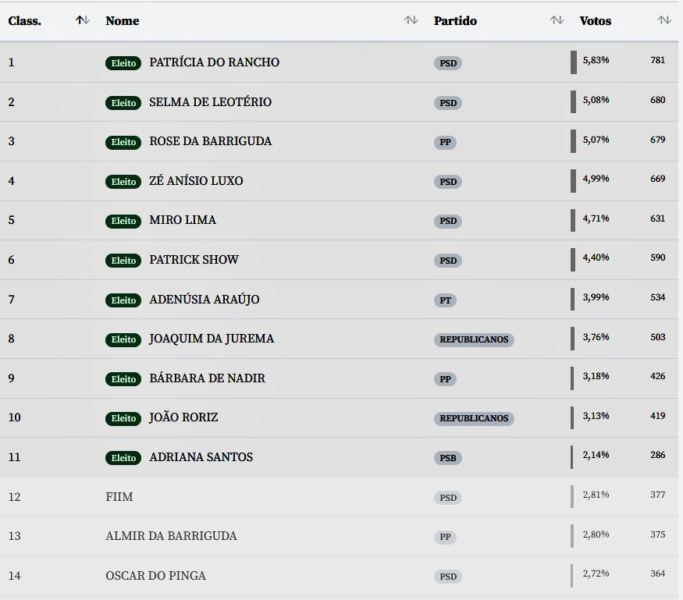Image resolution: width=683 pixels, height=600 pixels.
Task: Click Eleito badge for Patrícia do Rancho
Action: tap(123, 63)
